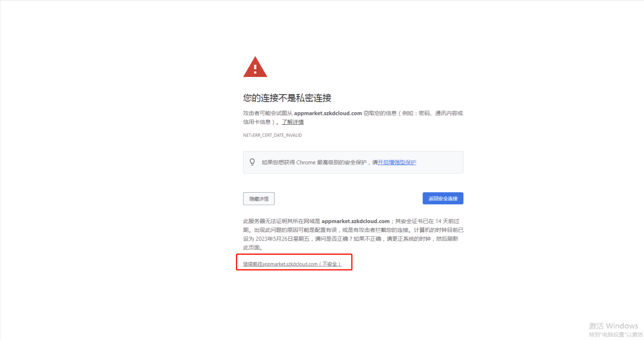This screenshot has height=340, width=644.
Task: Go back using the 返回安全连接 button
Action: 443,198
